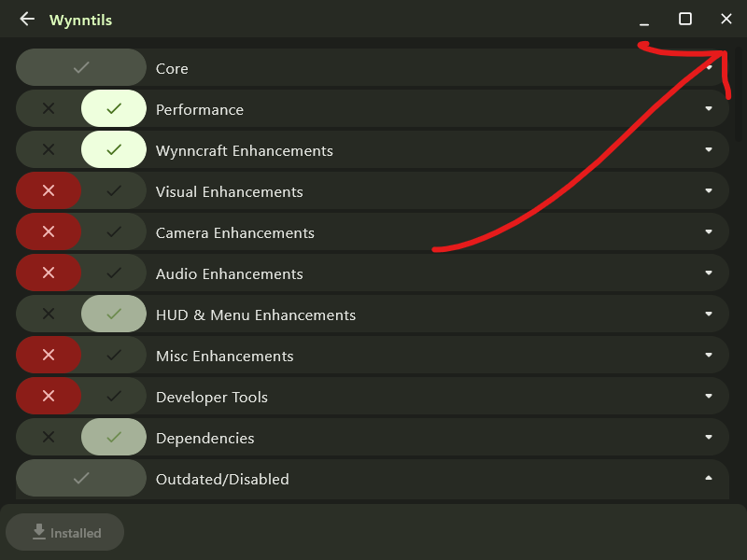Click the red X for Visual Enhancements
The height and width of the screenshot is (560, 747).
click(49, 191)
